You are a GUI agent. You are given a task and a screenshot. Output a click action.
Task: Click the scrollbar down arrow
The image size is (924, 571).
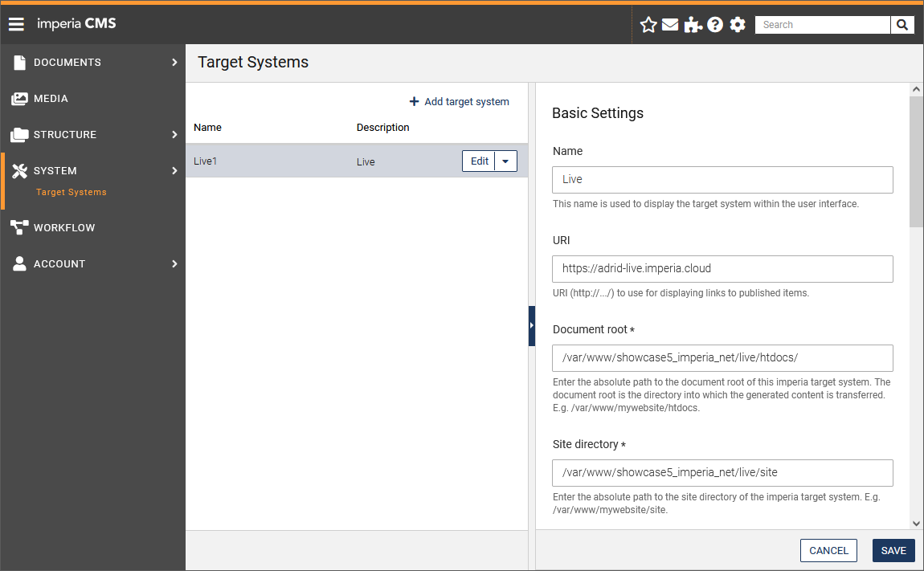click(916, 524)
